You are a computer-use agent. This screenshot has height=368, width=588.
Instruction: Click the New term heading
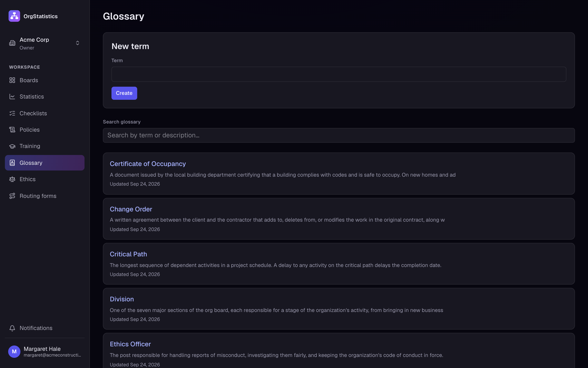[130, 46]
